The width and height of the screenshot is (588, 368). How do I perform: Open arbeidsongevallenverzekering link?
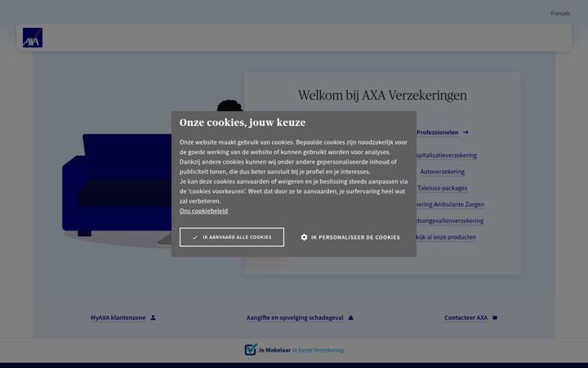coord(450,221)
